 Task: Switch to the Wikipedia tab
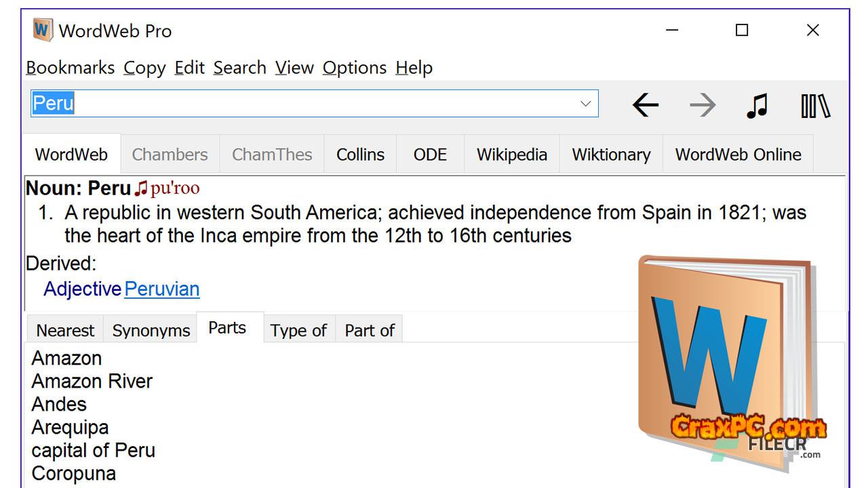coord(511,155)
